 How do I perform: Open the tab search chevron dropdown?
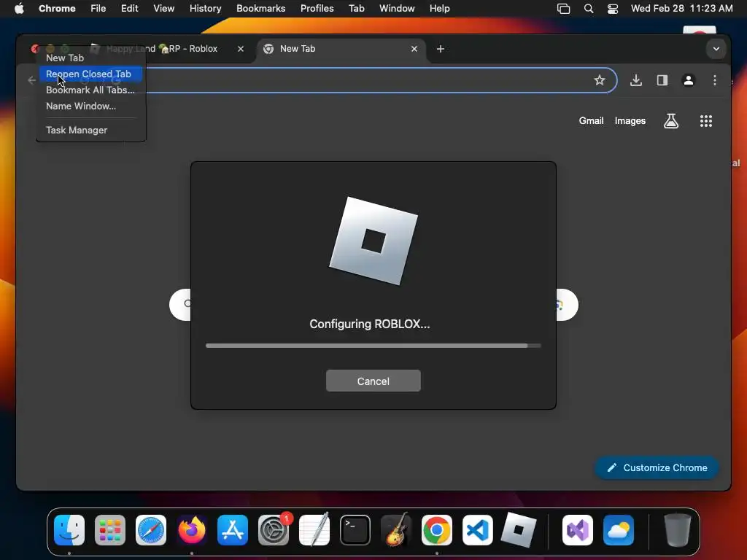[716, 49]
